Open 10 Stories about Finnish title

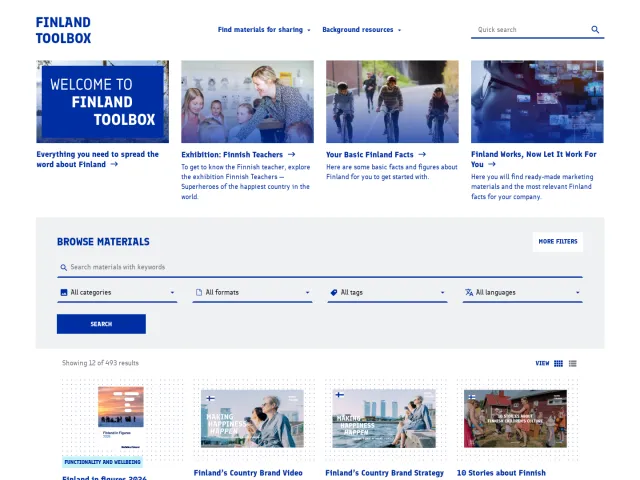coord(501,473)
